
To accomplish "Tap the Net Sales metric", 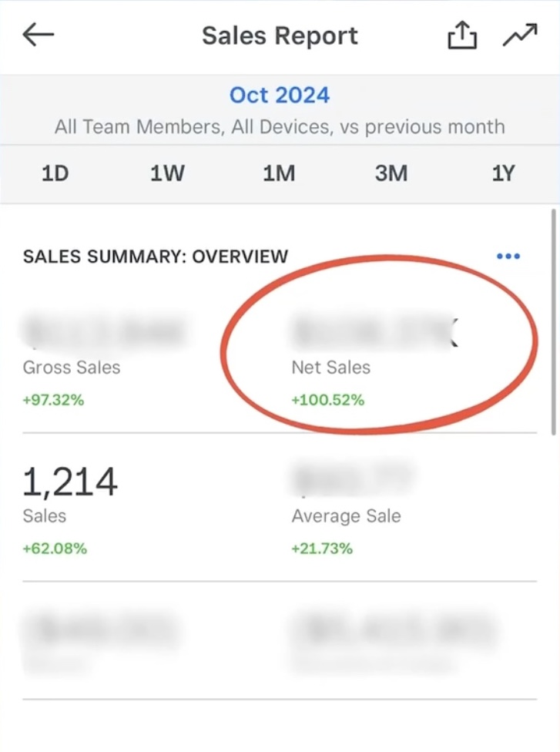I will coord(330,368).
